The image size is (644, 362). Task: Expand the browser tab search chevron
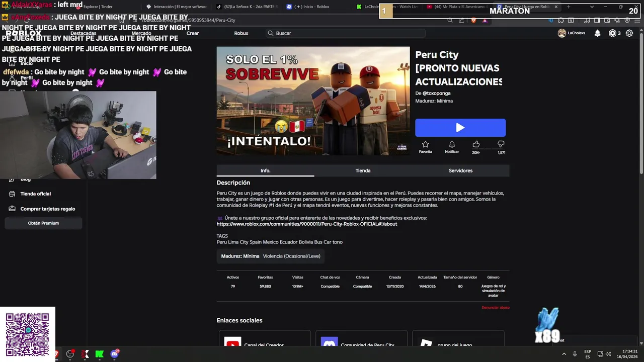click(x=592, y=7)
